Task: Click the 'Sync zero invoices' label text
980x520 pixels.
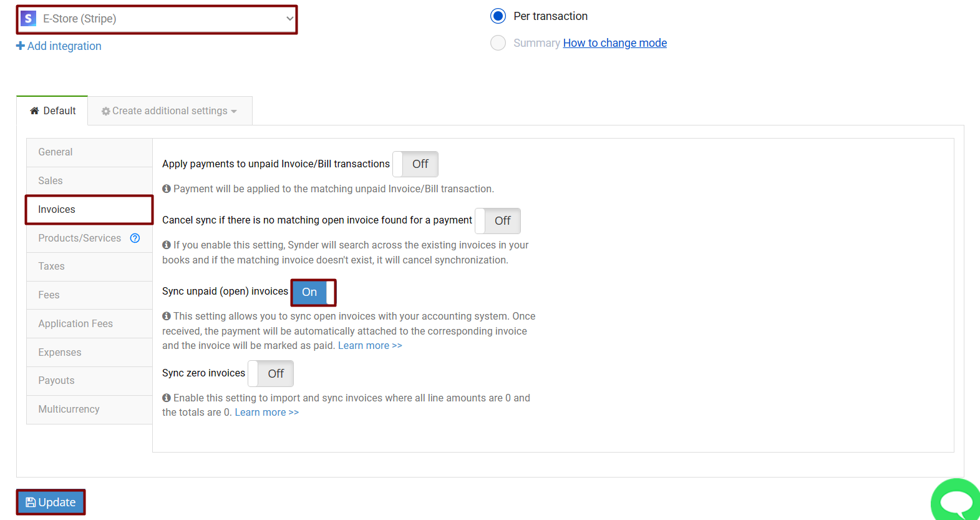Action: pyautogui.click(x=203, y=373)
